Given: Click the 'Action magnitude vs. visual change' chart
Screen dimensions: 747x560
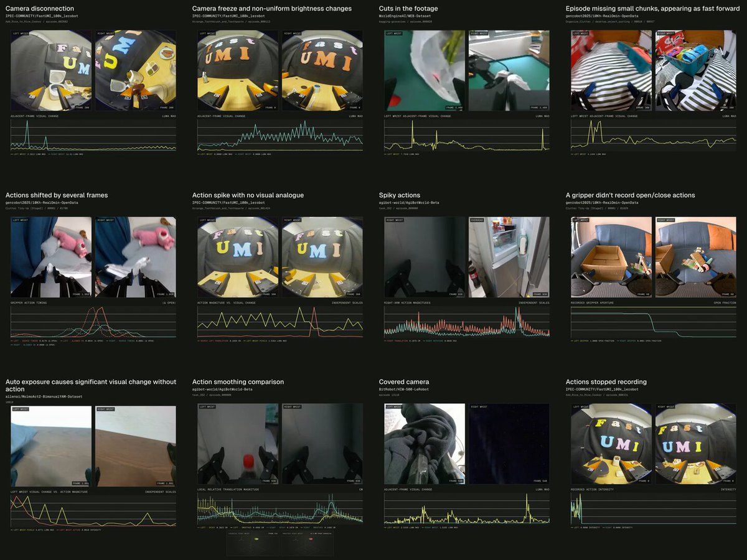Looking at the screenshot, I should click(280, 322).
